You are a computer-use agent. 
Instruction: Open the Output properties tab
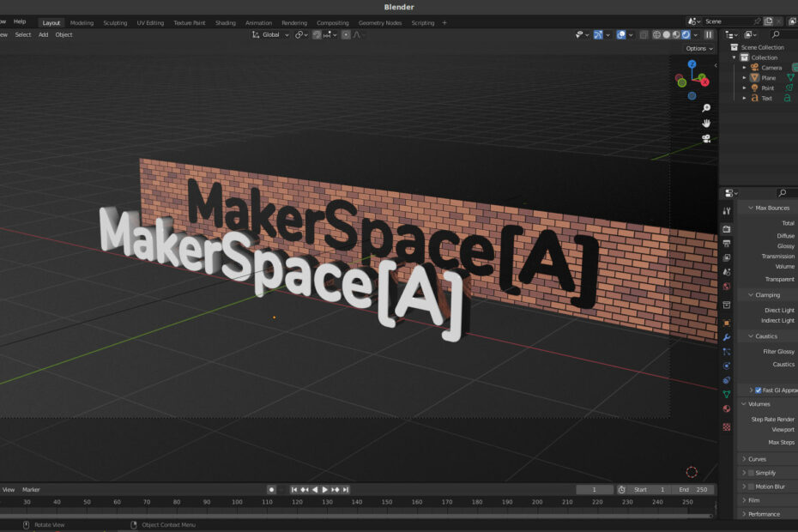click(727, 244)
